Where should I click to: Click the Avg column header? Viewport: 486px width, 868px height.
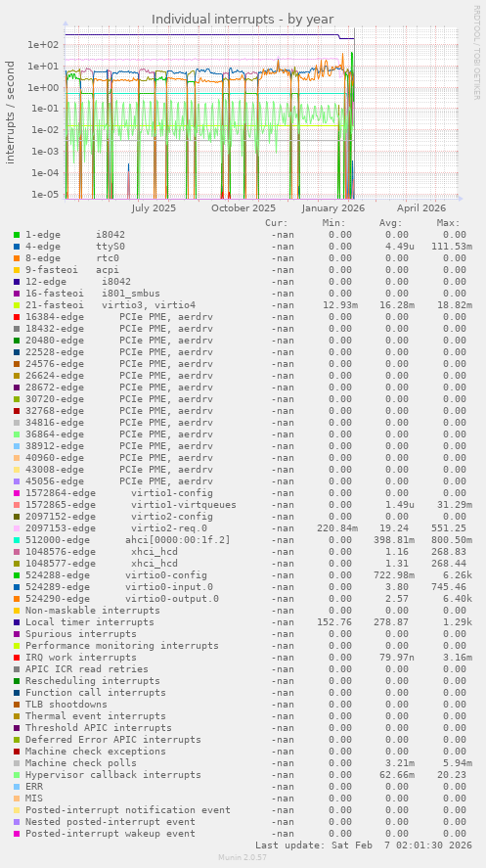coord(391,223)
